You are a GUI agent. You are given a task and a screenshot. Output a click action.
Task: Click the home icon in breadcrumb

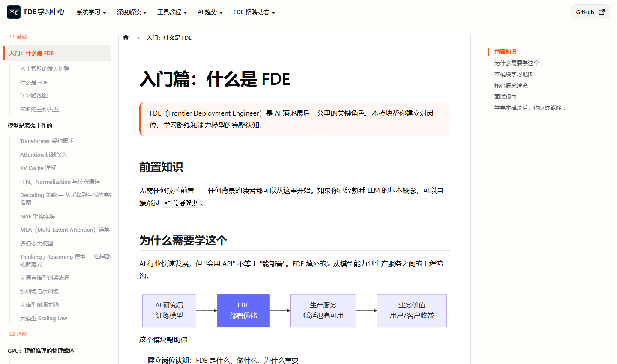pos(126,37)
